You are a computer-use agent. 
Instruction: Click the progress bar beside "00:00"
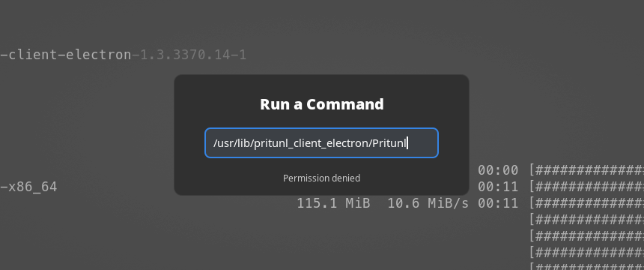[x=586, y=170]
